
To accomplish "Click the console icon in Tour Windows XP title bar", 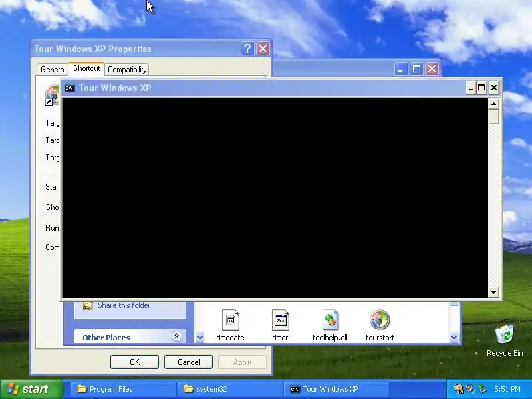I will [70, 88].
